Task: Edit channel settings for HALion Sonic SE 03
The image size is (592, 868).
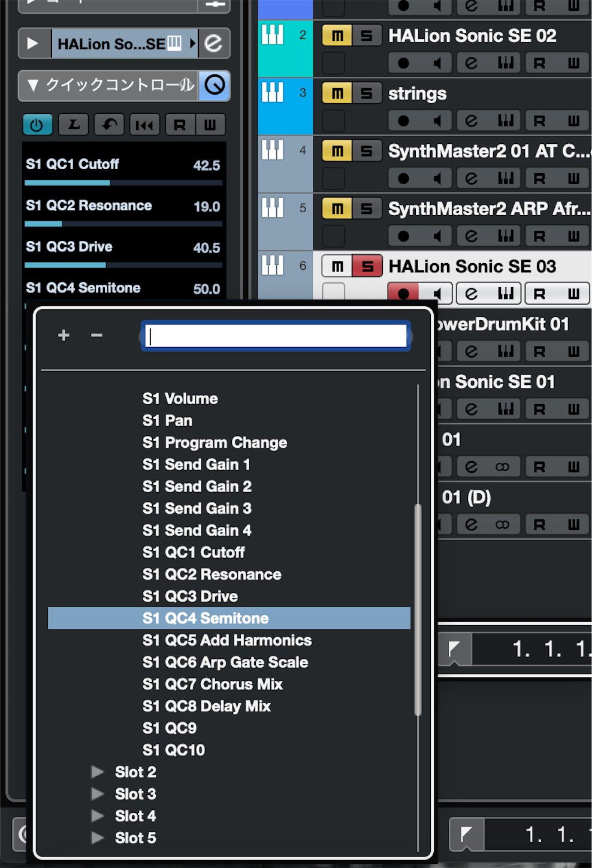Action: coord(472,293)
